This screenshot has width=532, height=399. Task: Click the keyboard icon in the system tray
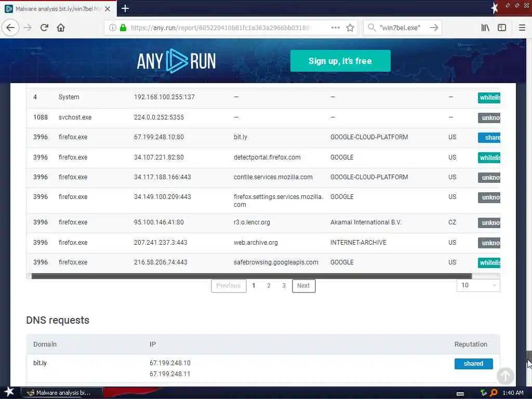pyautogui.click(x=460, y=394)
